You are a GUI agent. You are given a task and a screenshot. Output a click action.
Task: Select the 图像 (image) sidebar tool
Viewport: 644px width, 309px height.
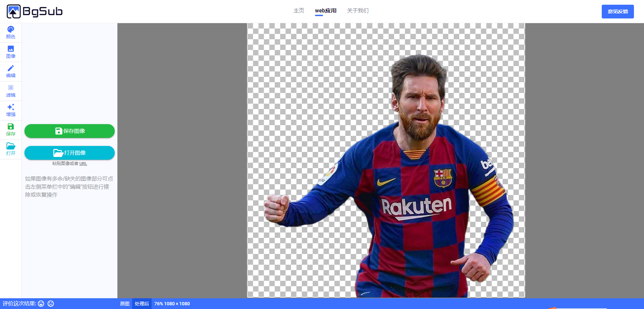coord(11,52)
